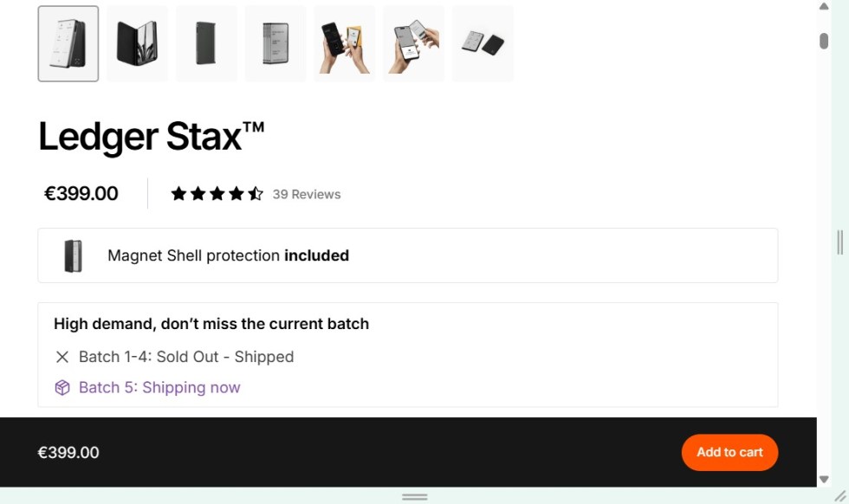The width and height of the screenshot is (849, 504).
Task: Click the X icon beside Batch 1-4
Action: (x=62, y=357)
